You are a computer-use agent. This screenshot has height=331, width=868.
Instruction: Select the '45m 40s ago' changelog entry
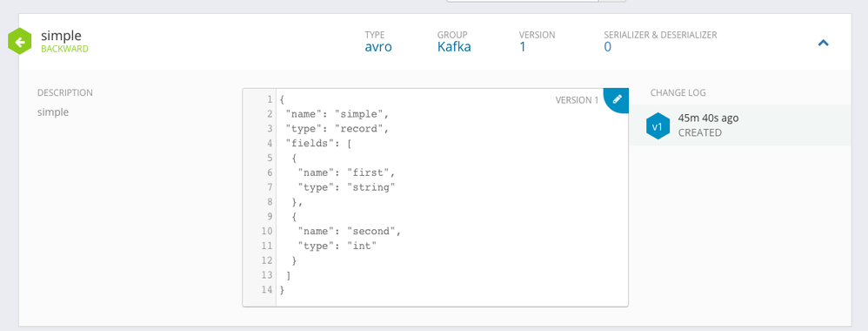click(x=739, y=125)
